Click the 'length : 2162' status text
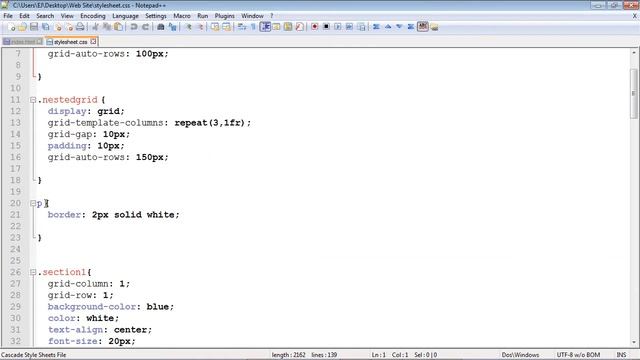 coord(289,355)
